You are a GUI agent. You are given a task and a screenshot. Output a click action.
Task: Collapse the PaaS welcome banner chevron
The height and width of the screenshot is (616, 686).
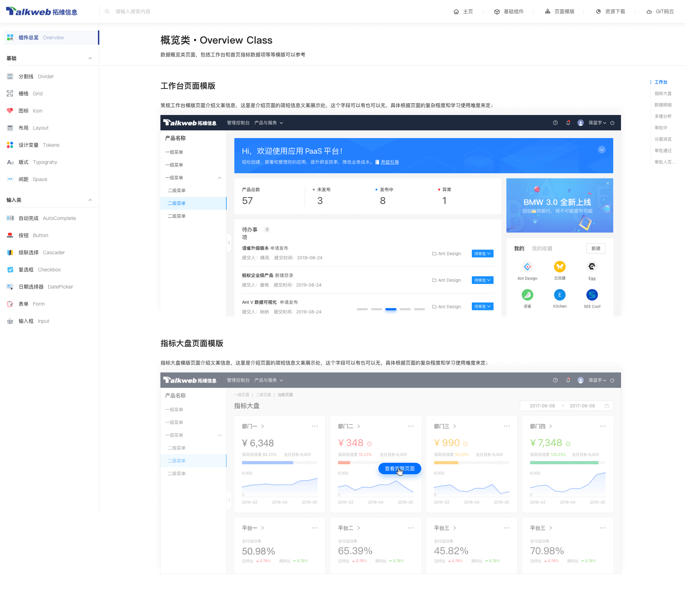tap(602, 150)
